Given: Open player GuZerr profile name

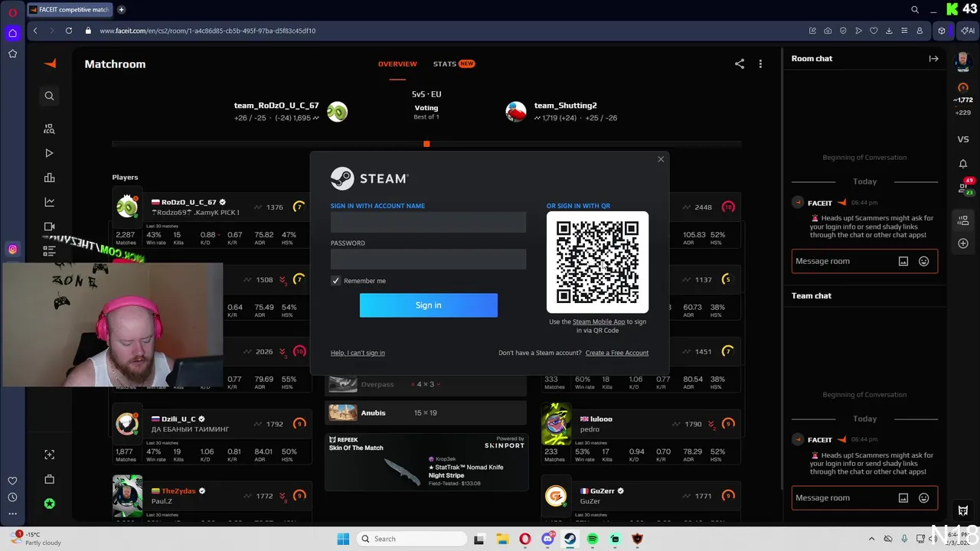Looking at the screenshot, I should coord(603,491).
